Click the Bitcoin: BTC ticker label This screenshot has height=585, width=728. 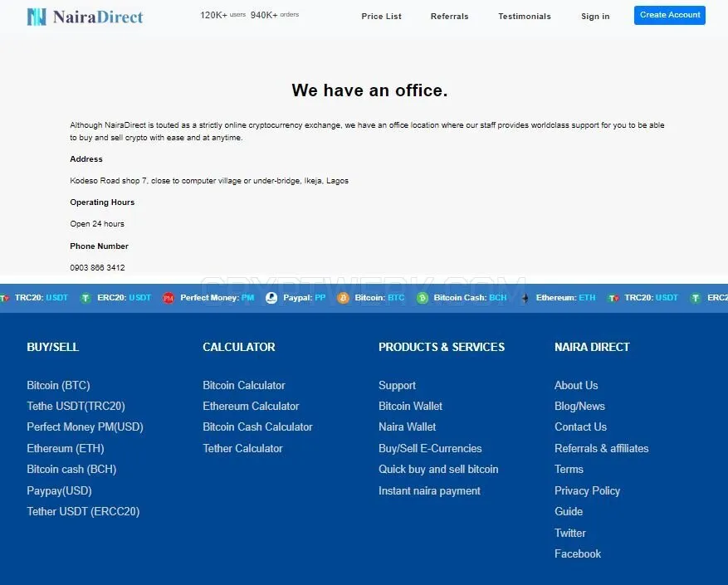[x=379, y=298]
